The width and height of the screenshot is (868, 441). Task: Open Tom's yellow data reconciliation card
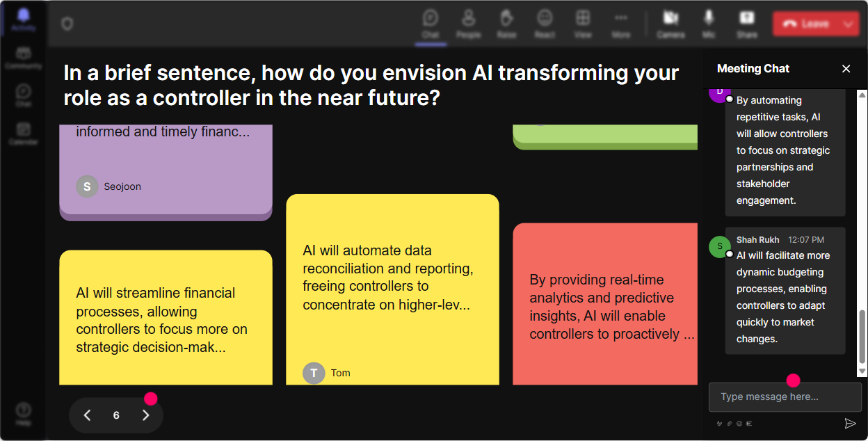(392, 289)
